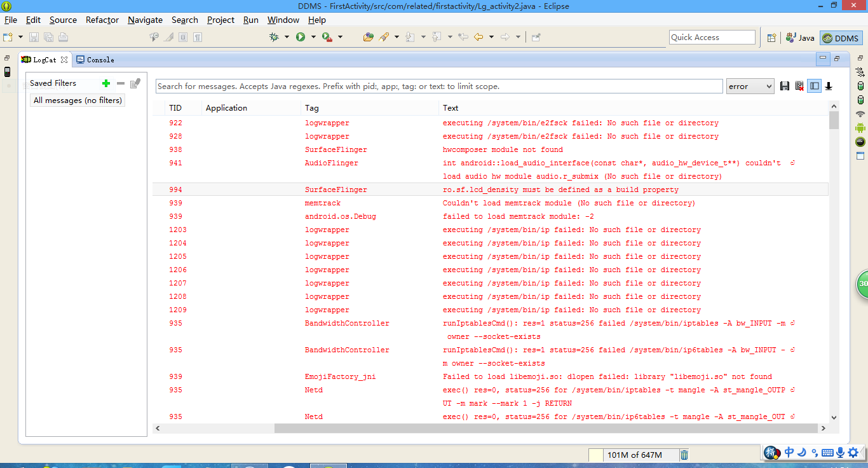The height and width of the screenshot is (468, 868).
Task: Toggle the Saved Filters panel display
Action: click(x=815, y=86)
